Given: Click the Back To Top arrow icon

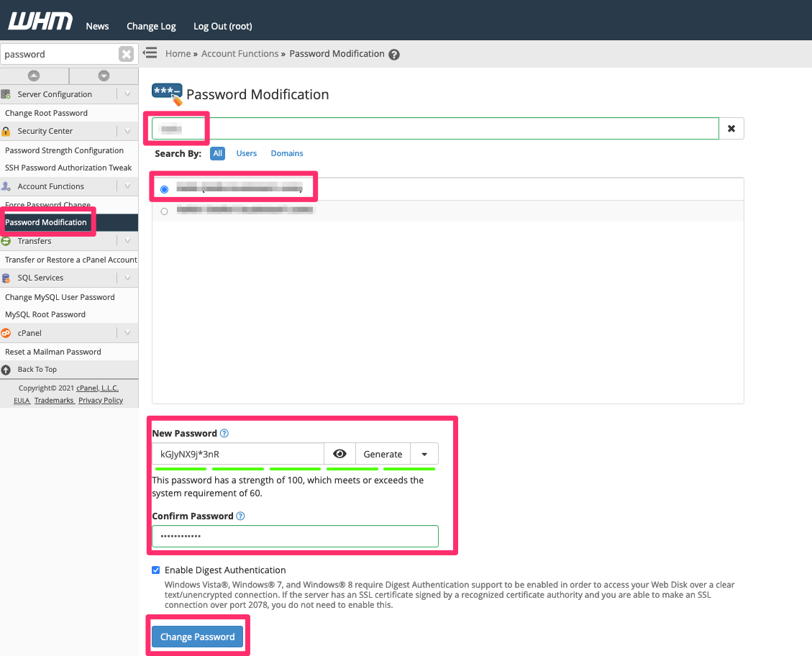Looking at the screenshot, I should (6, 370).
